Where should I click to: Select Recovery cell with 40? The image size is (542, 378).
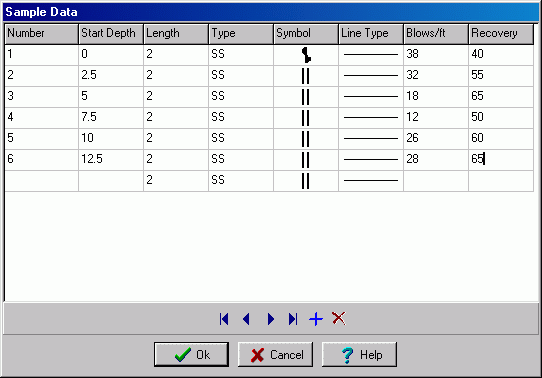point(501,55)
